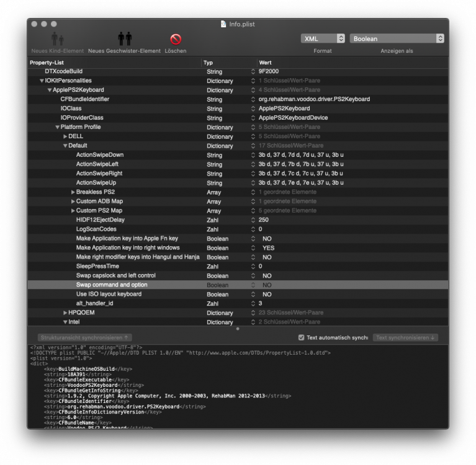The image size is (476, 465).
Task: Select the ActionSwipeRight row
Action: [x=238, y=174]
